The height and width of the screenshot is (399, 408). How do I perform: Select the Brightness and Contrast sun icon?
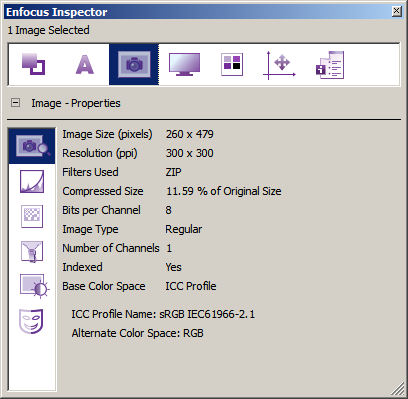(x=35, y=286)
